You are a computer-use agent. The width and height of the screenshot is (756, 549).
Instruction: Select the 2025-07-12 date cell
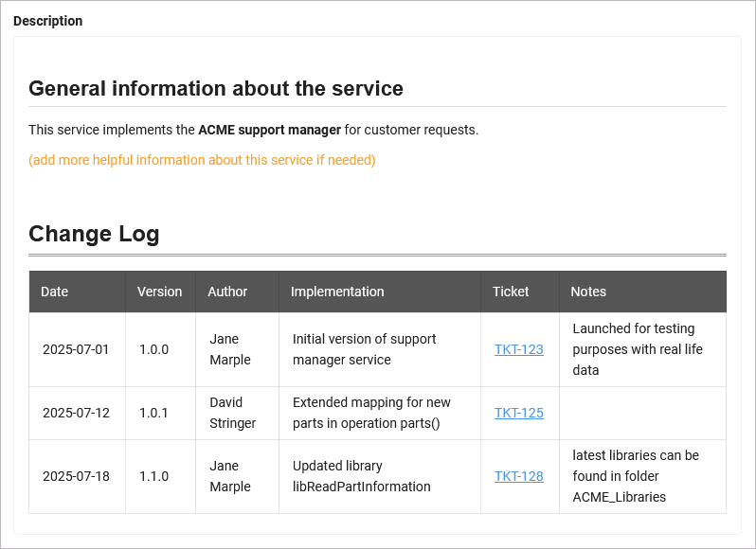(76, 413)
